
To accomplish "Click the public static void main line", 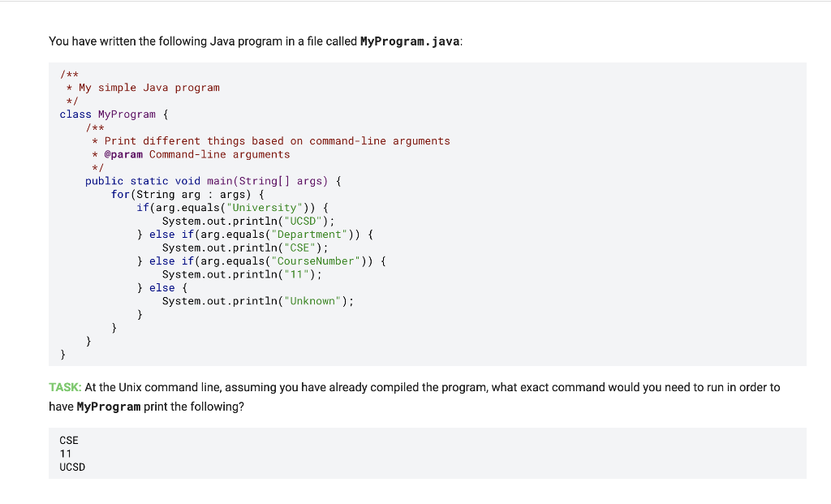I will pyautogui.click(x=212, y=180).
